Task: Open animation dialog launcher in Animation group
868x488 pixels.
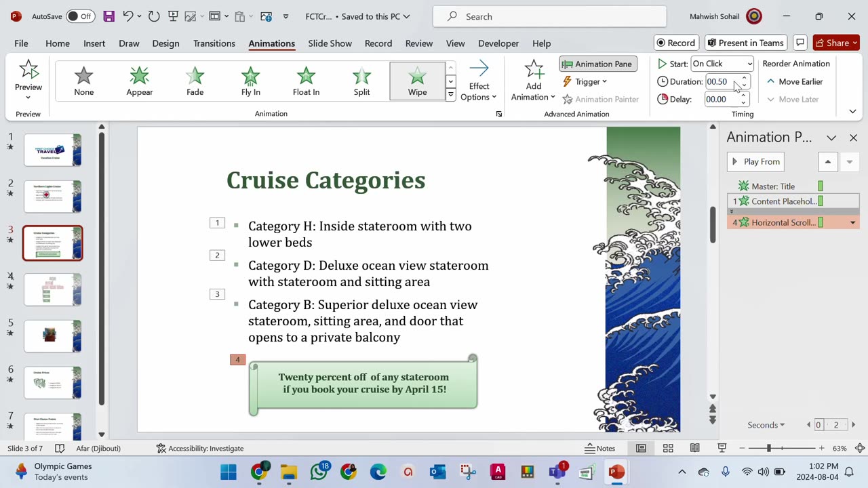Action: [499, 114]
